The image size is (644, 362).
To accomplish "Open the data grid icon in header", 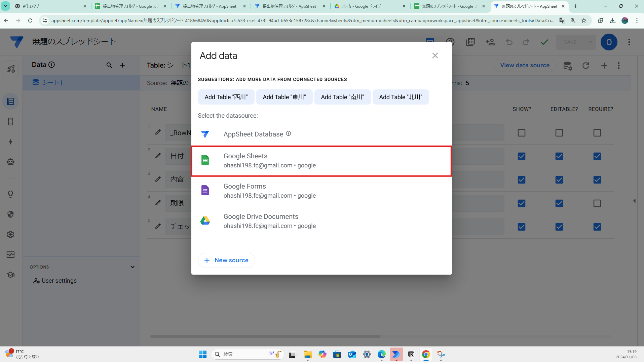I will (x=470, y=42).
